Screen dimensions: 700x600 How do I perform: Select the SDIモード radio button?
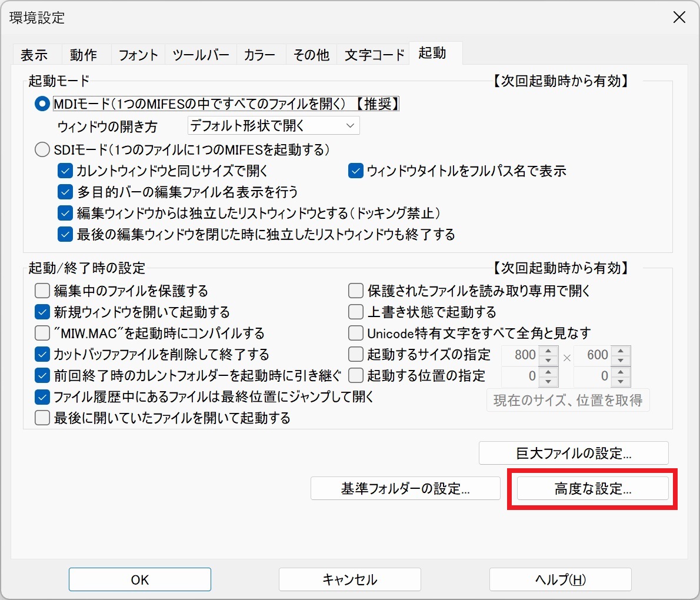click(x=42, y=149)
